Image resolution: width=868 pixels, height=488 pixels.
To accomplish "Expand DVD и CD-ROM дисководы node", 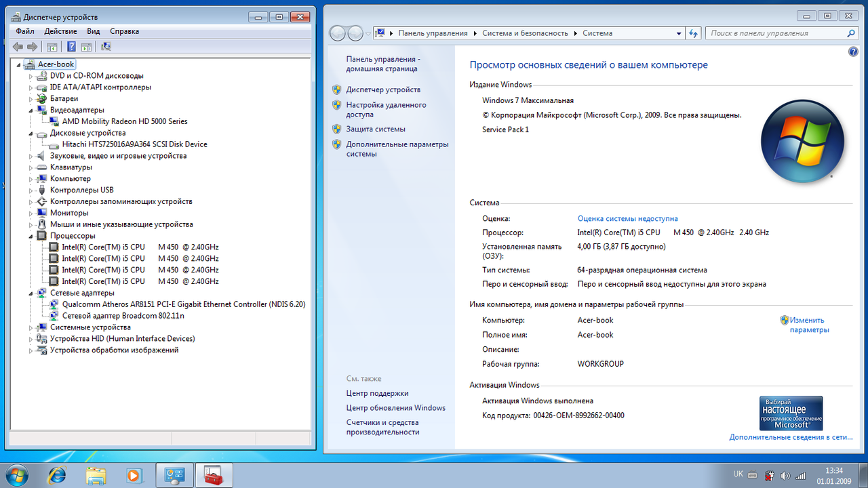I will [x=31, y=76].
